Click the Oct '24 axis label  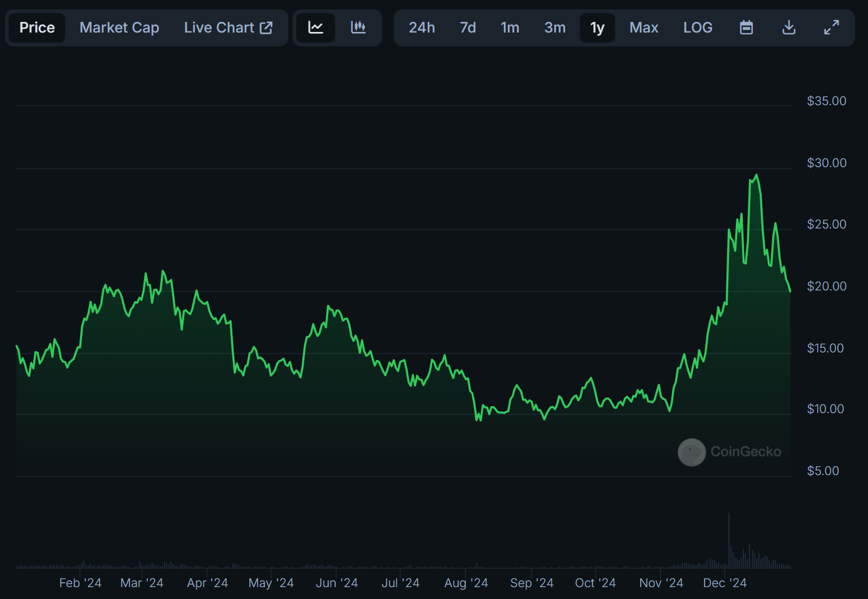(596, 583)
